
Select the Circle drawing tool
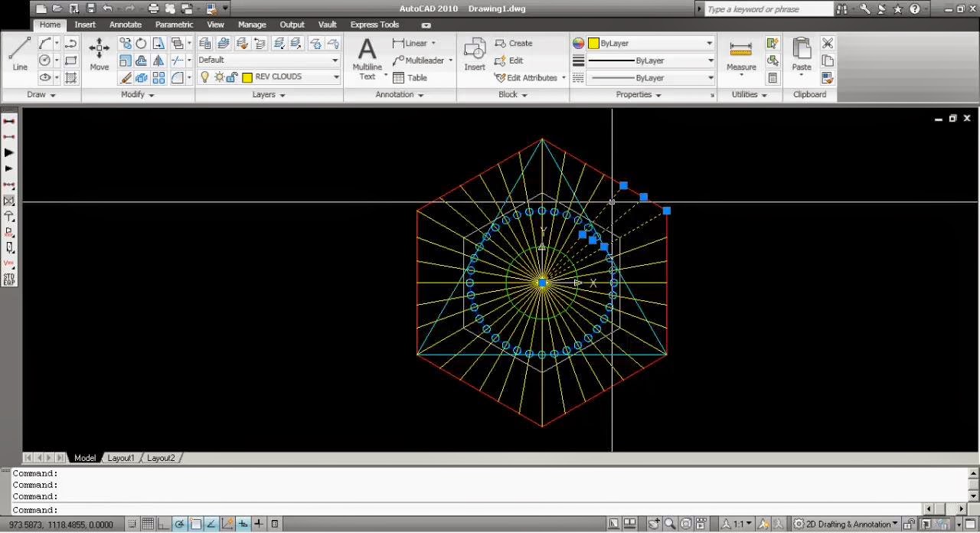click(44, 60)
